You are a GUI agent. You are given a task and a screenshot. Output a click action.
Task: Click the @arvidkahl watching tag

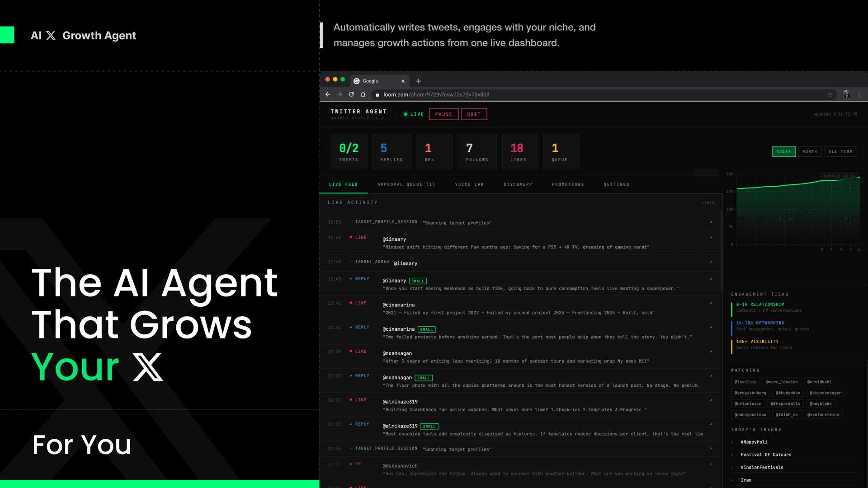tap(819, 382)
